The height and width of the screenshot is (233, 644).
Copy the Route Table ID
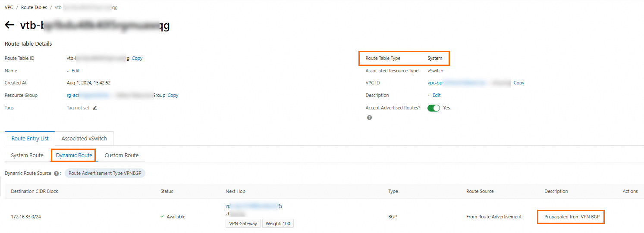137,58
